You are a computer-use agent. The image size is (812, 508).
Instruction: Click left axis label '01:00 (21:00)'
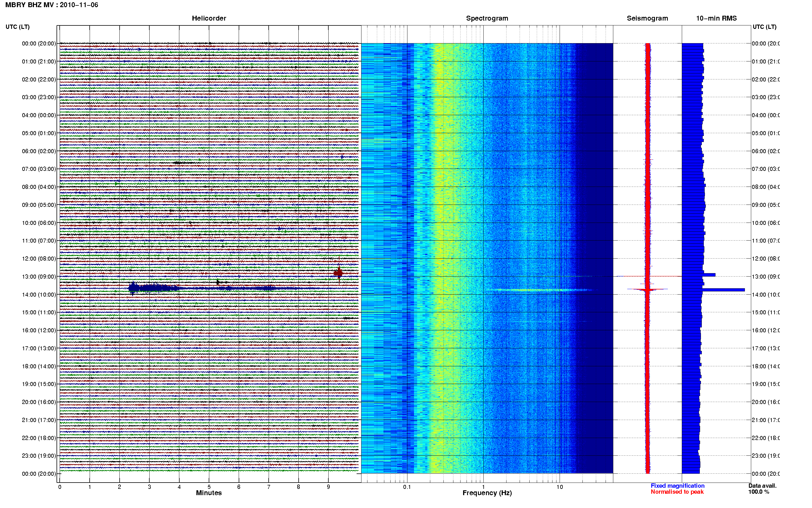click(x=39, y=61)
